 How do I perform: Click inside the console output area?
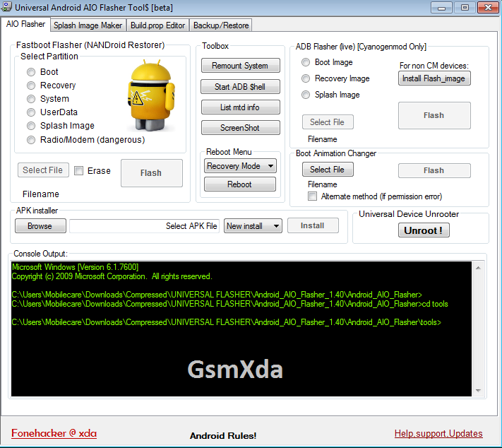point(241,329)
